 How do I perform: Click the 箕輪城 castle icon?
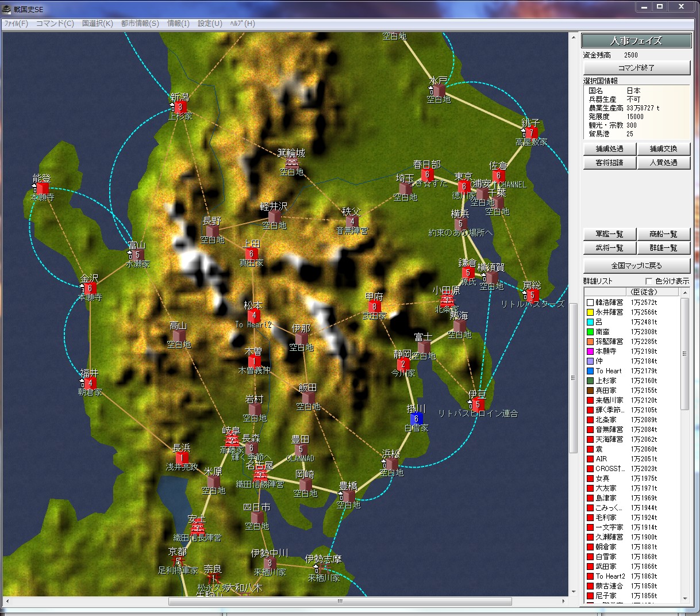coord(291,163)
